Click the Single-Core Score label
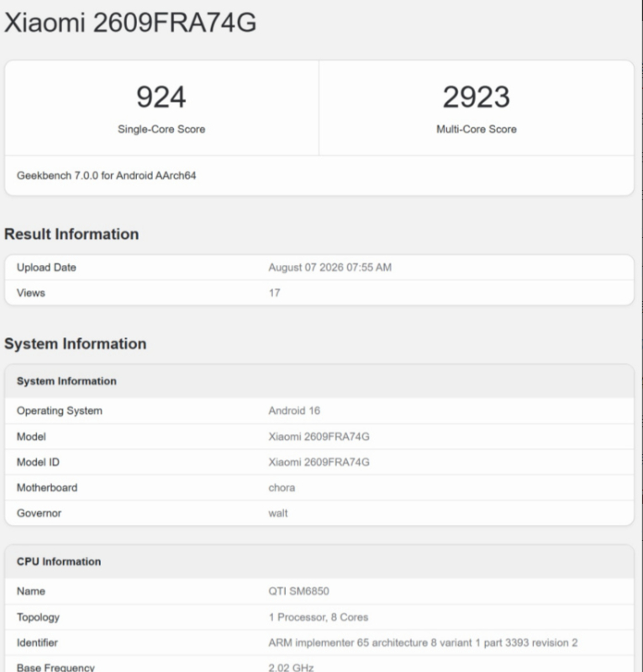Viewport: 643px width, 672px height. (x=161, y=129)
